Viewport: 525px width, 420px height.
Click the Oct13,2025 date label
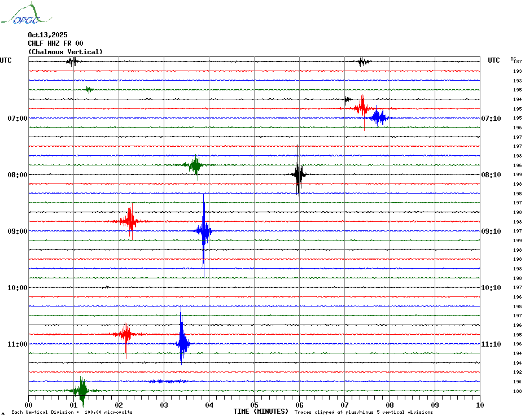[47, 35]
